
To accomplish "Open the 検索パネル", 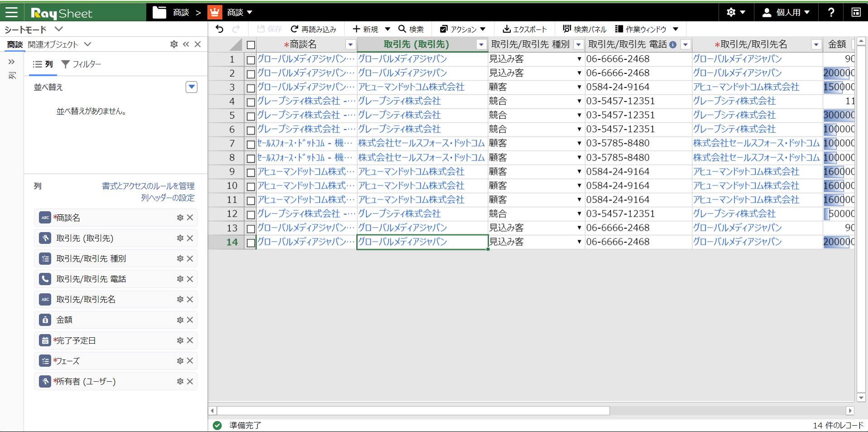I will tap(584, 29).
